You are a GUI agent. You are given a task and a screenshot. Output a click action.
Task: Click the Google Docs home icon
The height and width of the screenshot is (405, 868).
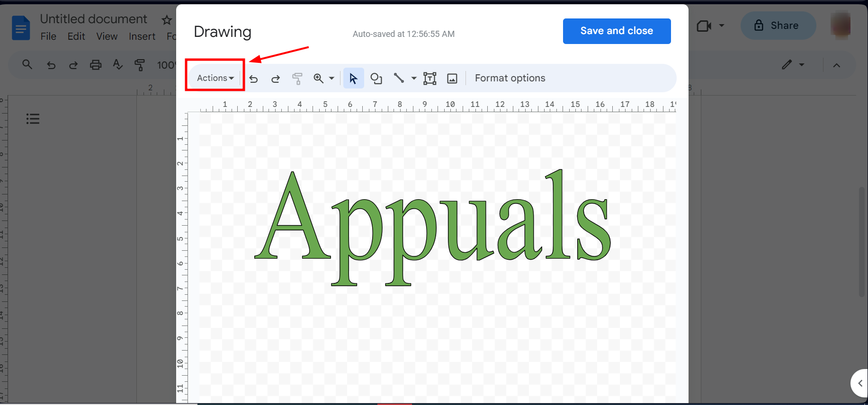(21, 27)
